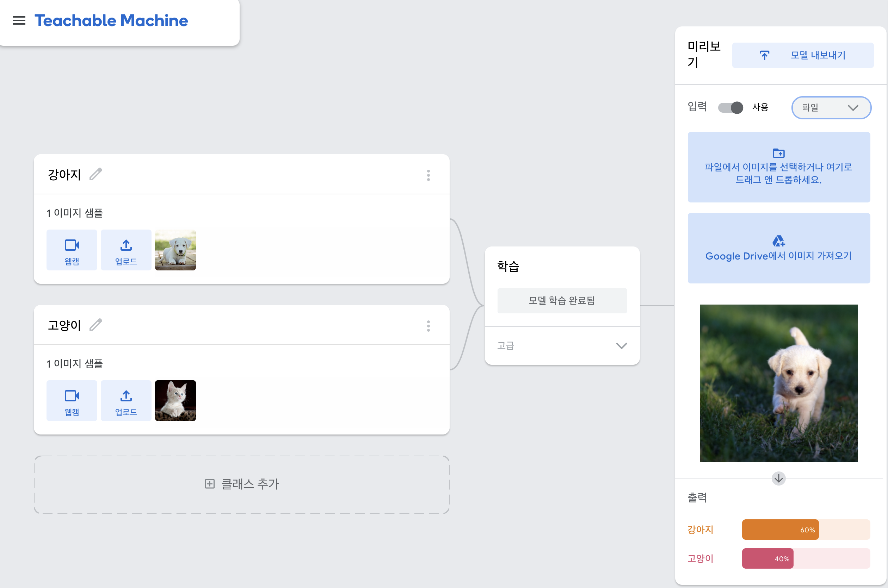888x588 pixels.
Task: Click the 모델 내보내기 export model button
Action: pyautogui.click(x=802, y=55)
